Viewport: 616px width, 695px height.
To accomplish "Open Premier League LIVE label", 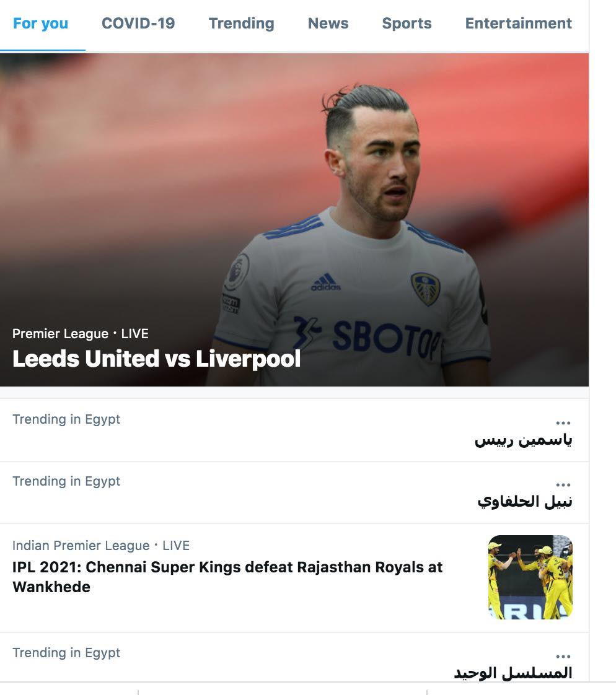I will pyautogui.click(x=81, y=333).
